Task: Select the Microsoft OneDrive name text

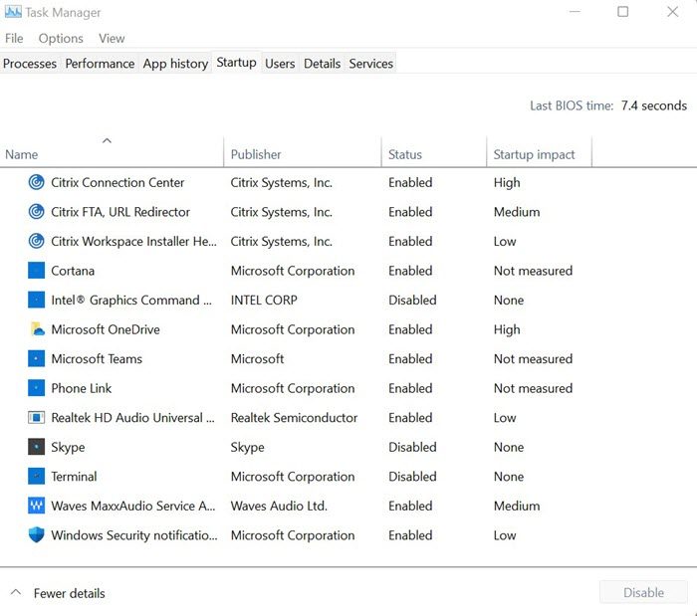Action: 106,329
